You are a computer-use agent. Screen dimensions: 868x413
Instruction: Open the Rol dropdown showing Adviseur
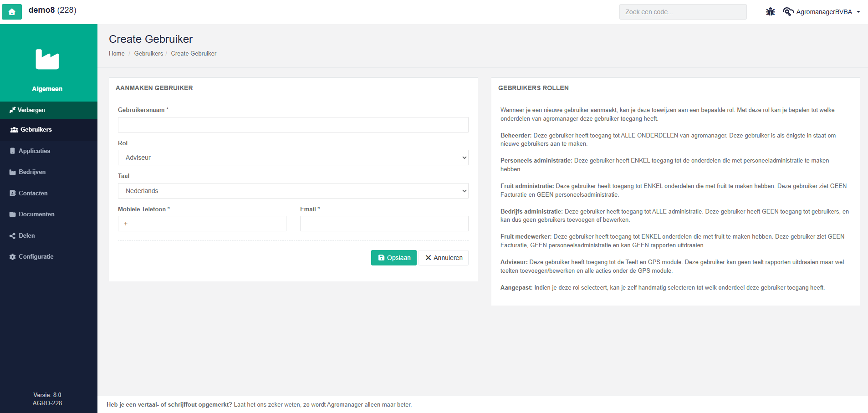[293, 158]
